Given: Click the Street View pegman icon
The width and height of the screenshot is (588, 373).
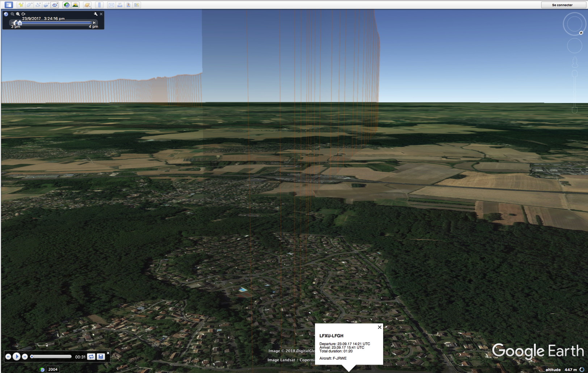Looking at the screenshot, I should coord(575,62).
